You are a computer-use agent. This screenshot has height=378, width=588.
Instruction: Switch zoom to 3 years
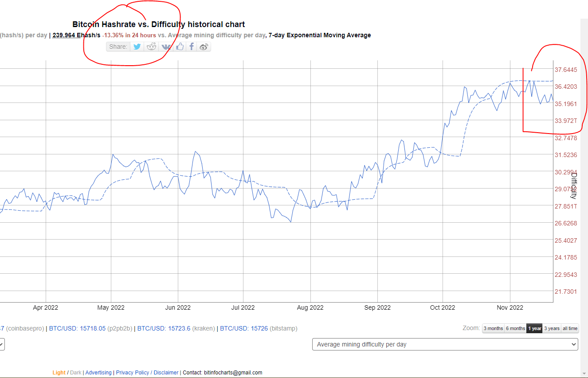click(552, 328)
